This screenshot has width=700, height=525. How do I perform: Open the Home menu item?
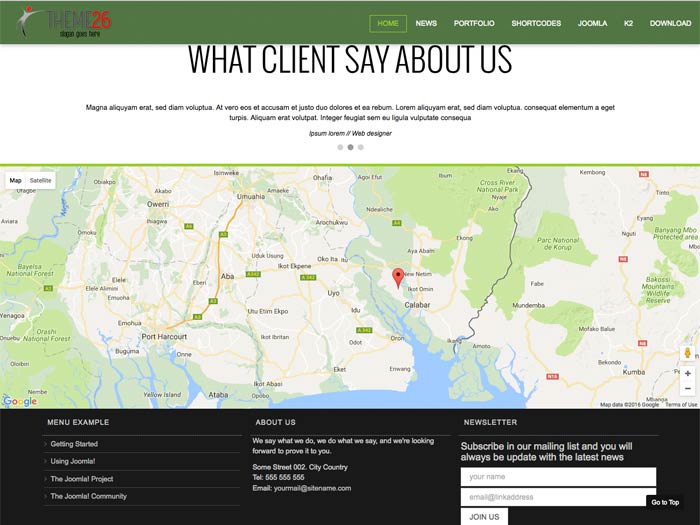coord(388,23)
